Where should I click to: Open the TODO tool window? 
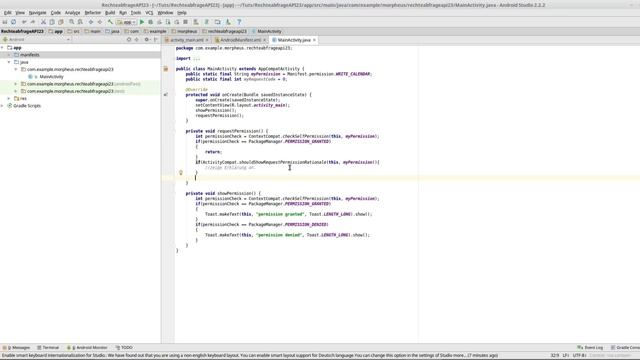tap(124, 348)
